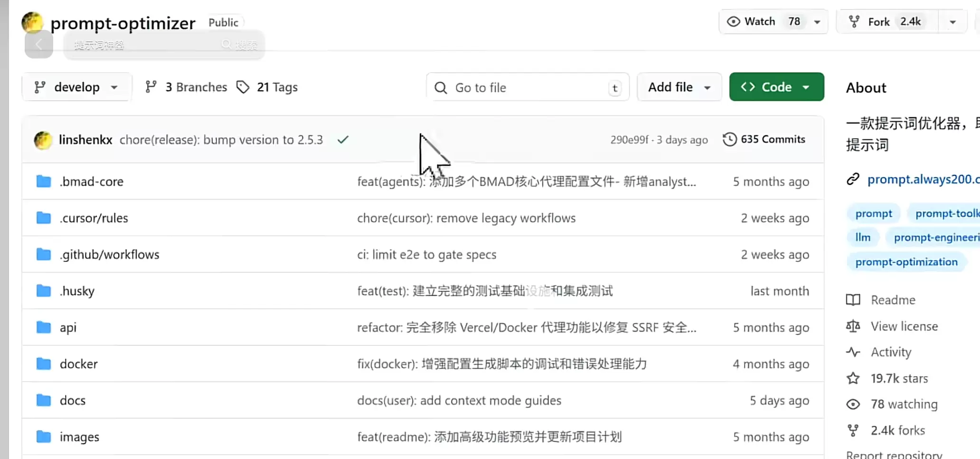Expand the develop branch dropdown
The width and height of the screenshot is (980, 459).
(76, 87)
